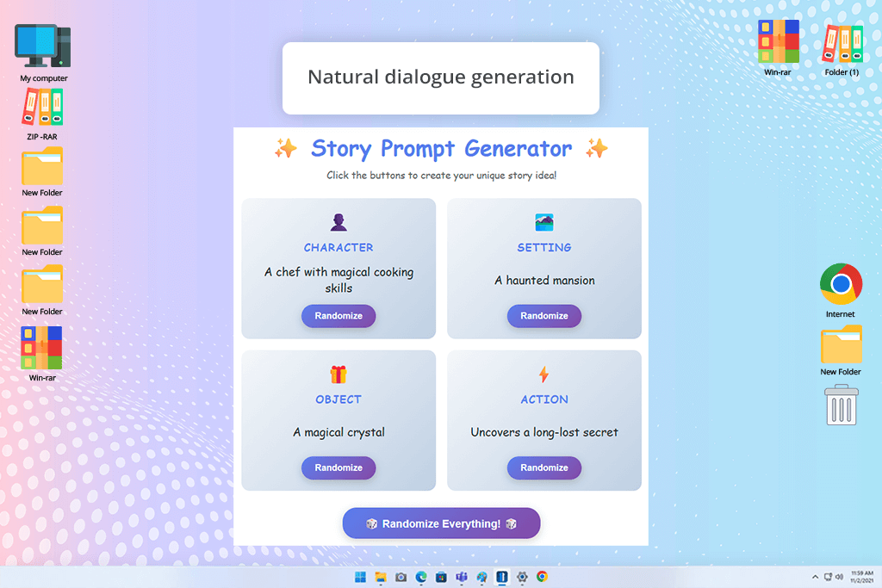Click the sparkle icon left of the title
Image resolution: width=882 pixels, height=588 pixels.
point(286,148)
